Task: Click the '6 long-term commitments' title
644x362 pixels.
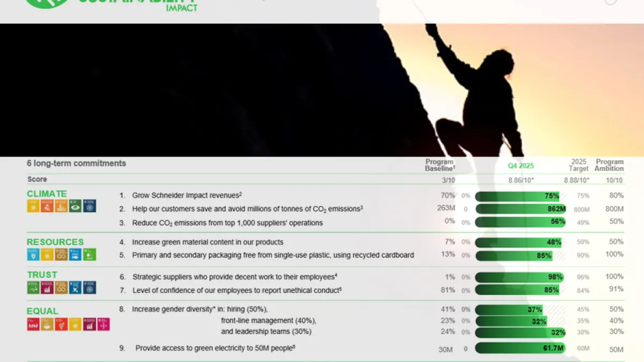Action: (76, 163)
